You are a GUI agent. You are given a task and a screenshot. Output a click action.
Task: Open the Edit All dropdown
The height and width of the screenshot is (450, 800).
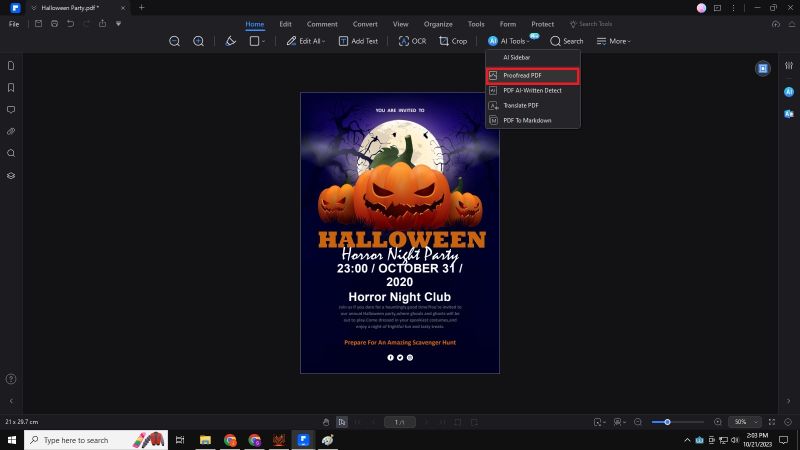305,41
